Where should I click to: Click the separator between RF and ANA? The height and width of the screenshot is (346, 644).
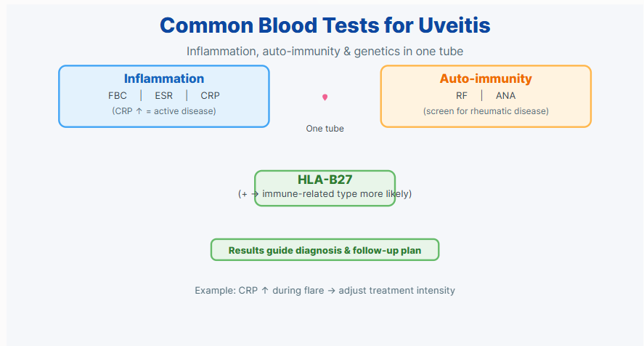coord(482,95)
